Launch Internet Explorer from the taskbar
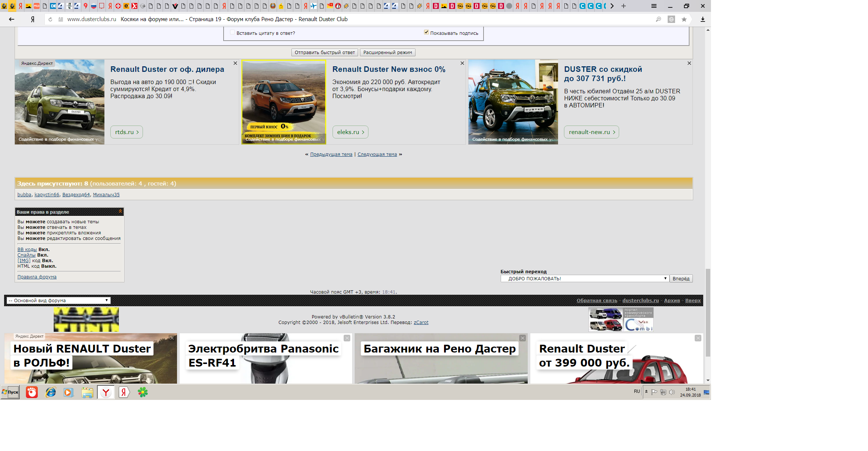Image resolution: width=868 pixels, height=451 pixels. click(x=50, y=392)
